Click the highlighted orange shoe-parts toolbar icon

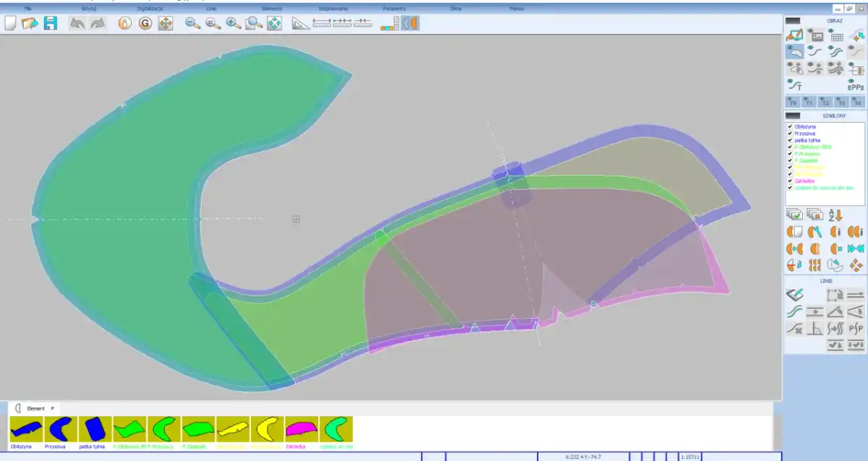coord(410,23)
